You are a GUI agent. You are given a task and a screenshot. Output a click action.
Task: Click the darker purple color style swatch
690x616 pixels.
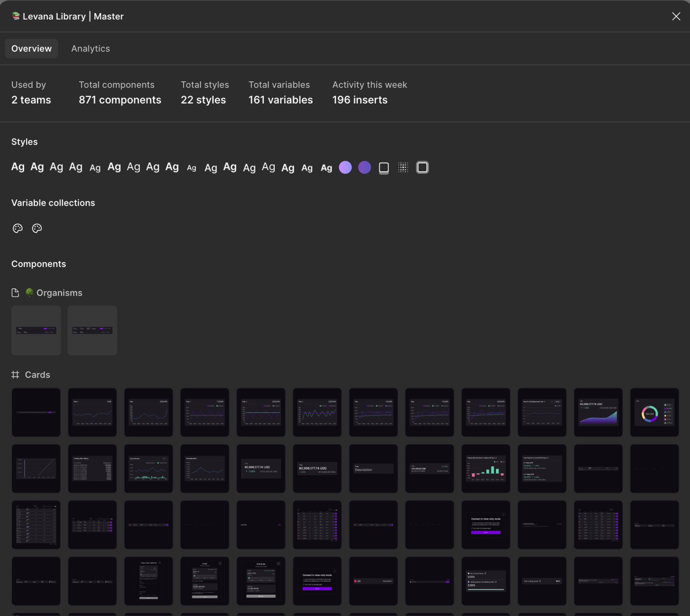pyautogui.click(x=364, y=167)
